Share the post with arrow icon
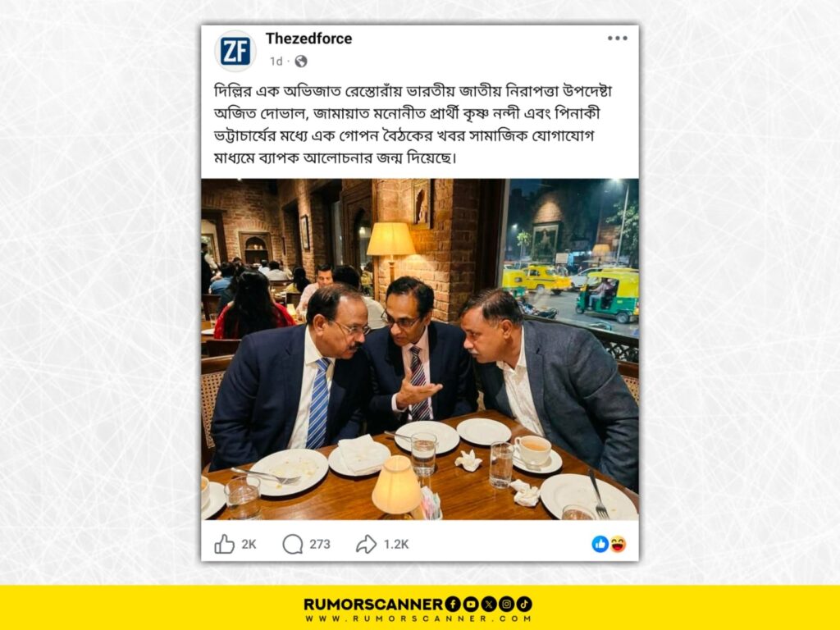Screen dimensions: 840x630 (367, 545)
